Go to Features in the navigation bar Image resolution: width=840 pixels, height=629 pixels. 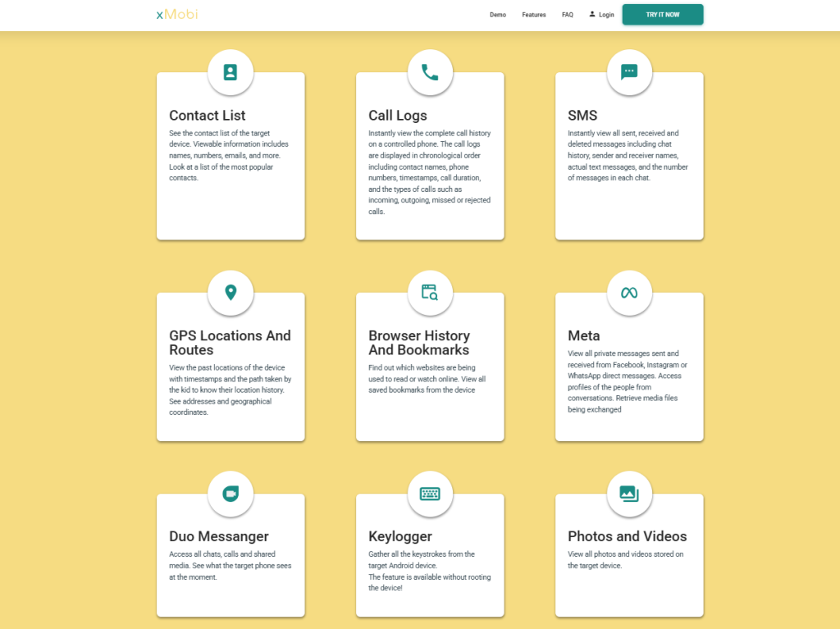(534, 15)
